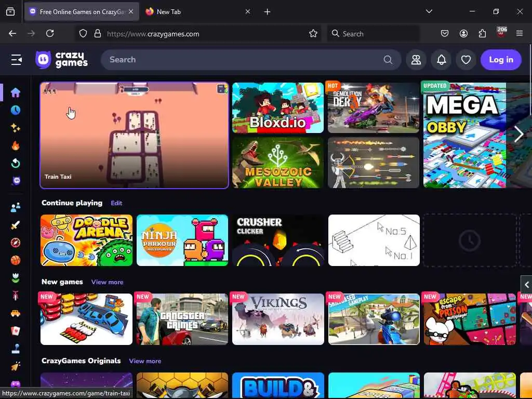Image resolution: width=532 pixels, height=399 pixels.
Task: Open Demolition Derby 3 thumbnail
Action: pos(374,108)
